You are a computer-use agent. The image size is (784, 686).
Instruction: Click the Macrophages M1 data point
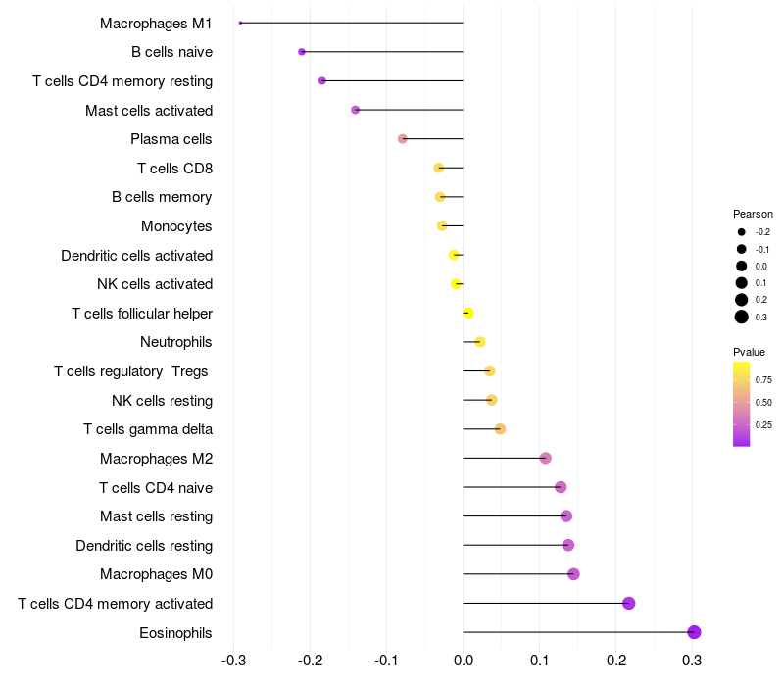click(240, 23)
